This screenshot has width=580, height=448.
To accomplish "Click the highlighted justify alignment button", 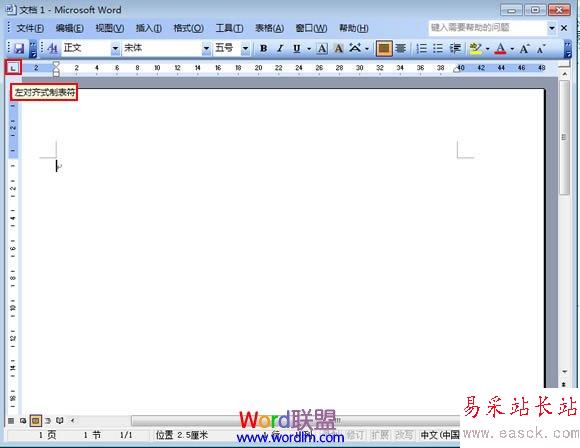I will [384, 48].
